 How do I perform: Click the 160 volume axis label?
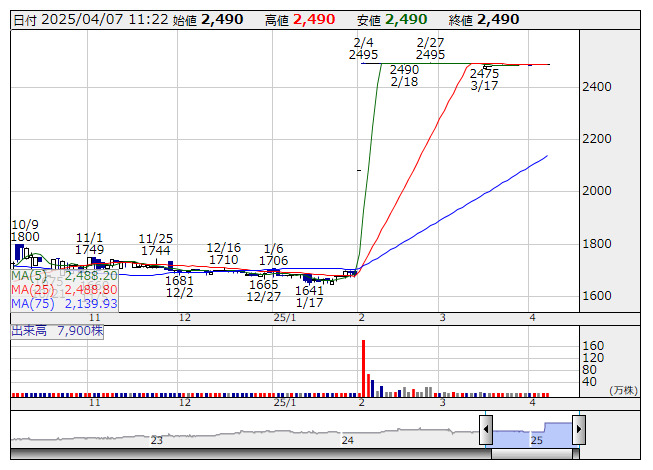click(593, 346)
